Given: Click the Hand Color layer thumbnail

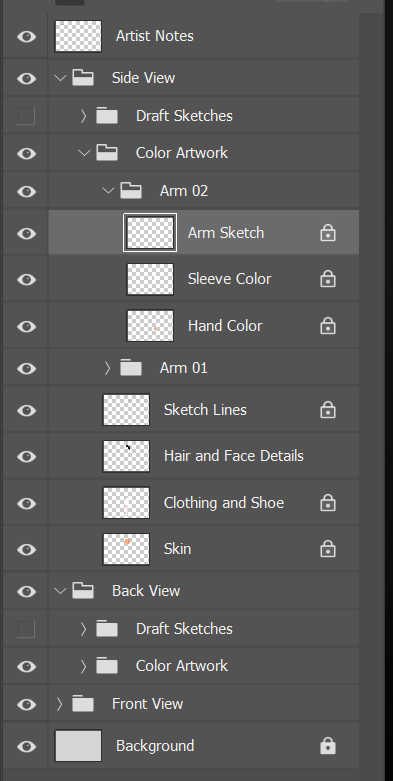Looking at the screenshot, I should click(150, 326).
